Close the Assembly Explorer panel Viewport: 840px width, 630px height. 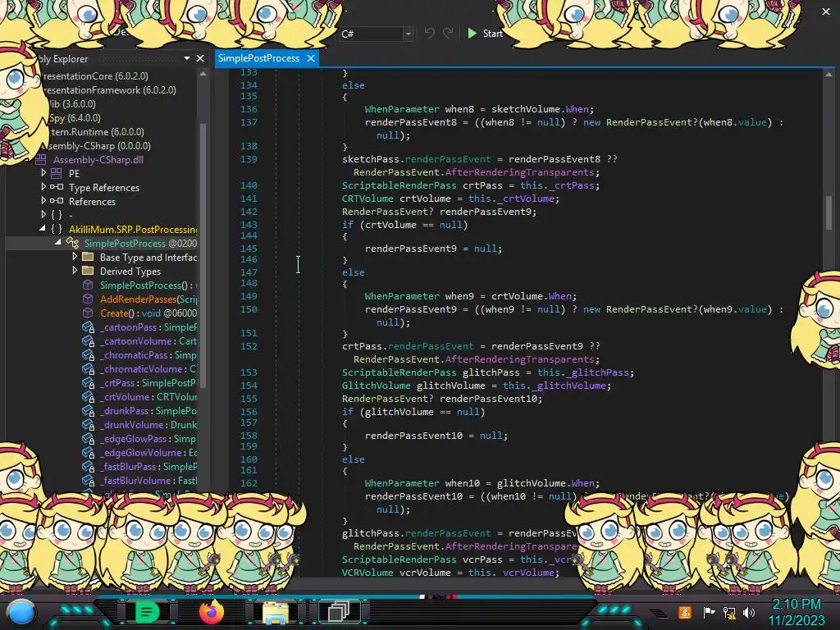click(200, 58)
